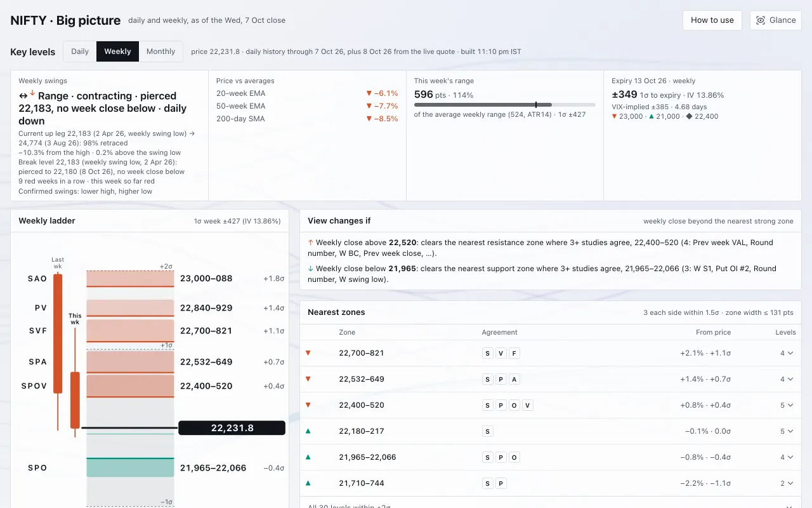
Task: Click the Weekly close above 22,520 line
Action: click(540, 248)
